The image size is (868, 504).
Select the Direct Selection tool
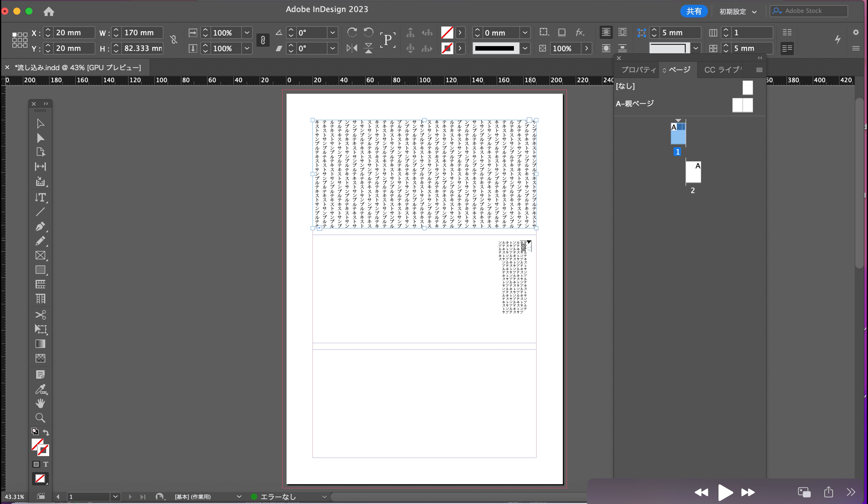(x=40, y=138)
